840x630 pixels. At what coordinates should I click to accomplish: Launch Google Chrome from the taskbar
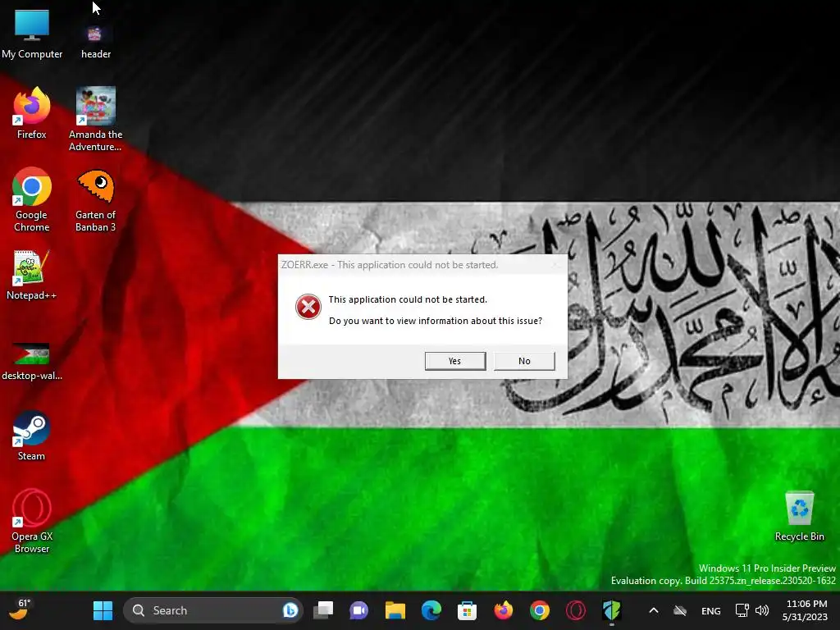[x=540, y=610]
